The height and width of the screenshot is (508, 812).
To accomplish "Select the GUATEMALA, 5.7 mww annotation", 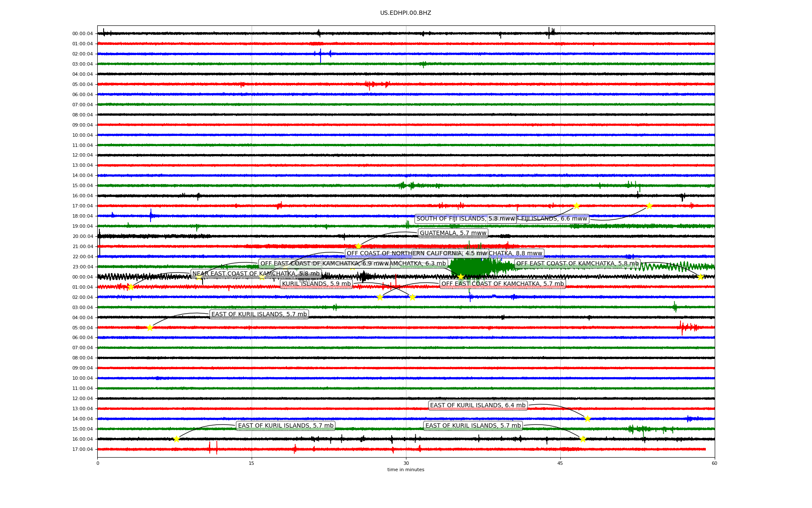I will click(x=453, y=233).
